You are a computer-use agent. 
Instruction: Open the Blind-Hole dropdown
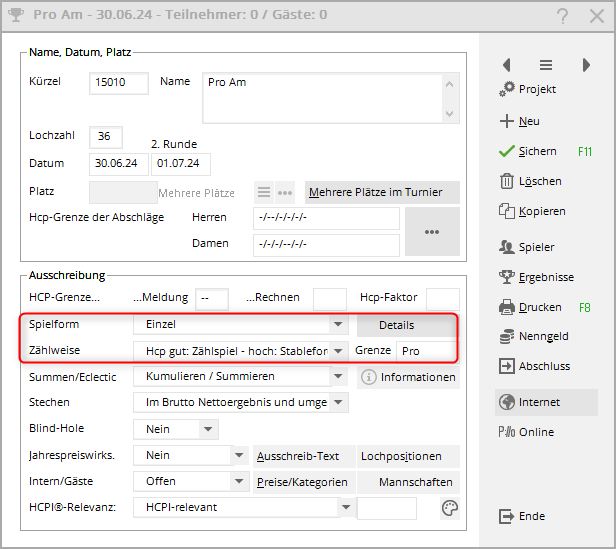point(208,429)
